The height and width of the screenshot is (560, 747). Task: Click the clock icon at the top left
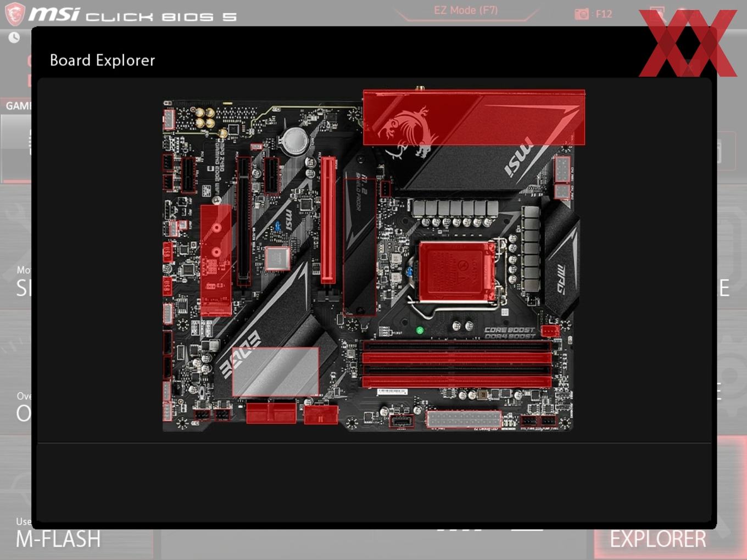pos(14,37)
